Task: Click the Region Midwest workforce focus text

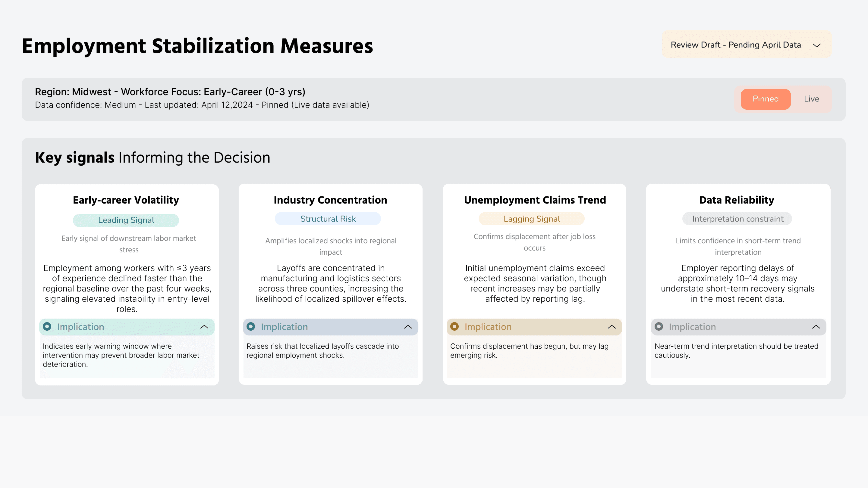Action: (170, 92)
